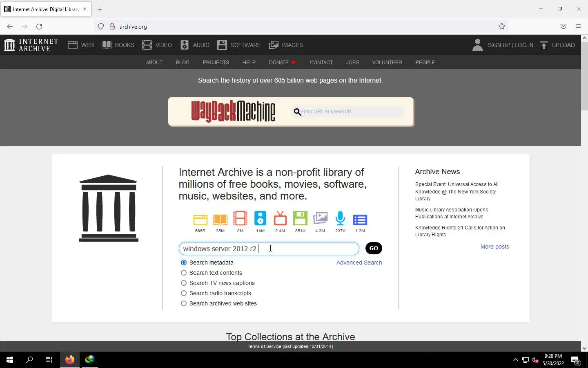Screen dimensions: 588x368
Task: Select Search archived web sites option
Action: (184, 303)
